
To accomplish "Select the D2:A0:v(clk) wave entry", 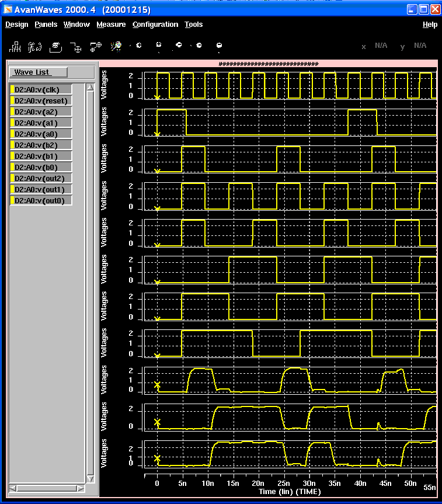I will (40, 90).
